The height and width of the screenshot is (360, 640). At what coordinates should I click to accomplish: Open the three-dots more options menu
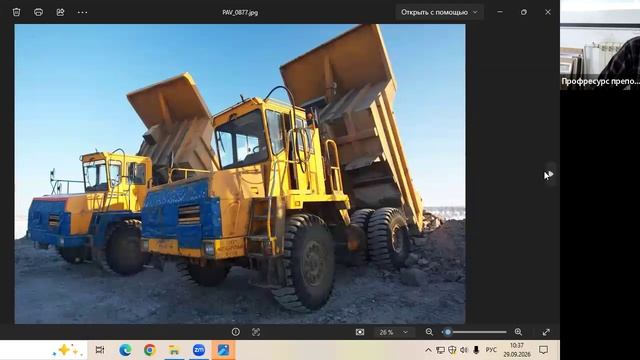tap(82, 12)
